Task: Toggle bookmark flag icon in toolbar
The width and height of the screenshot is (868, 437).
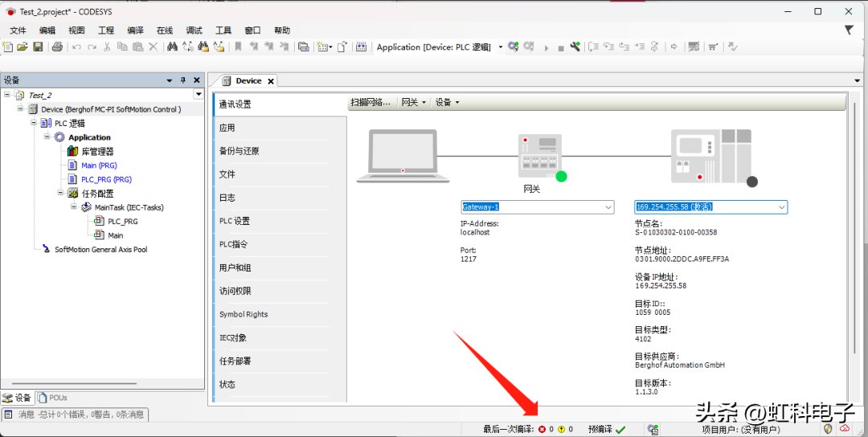Action: tap(238, 47)
